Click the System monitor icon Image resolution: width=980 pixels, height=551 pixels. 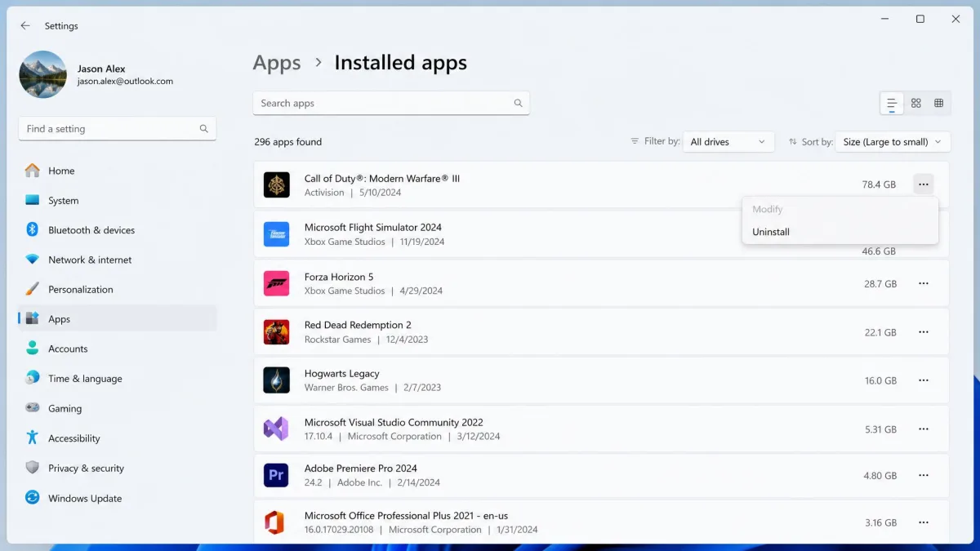click(33, 200)
